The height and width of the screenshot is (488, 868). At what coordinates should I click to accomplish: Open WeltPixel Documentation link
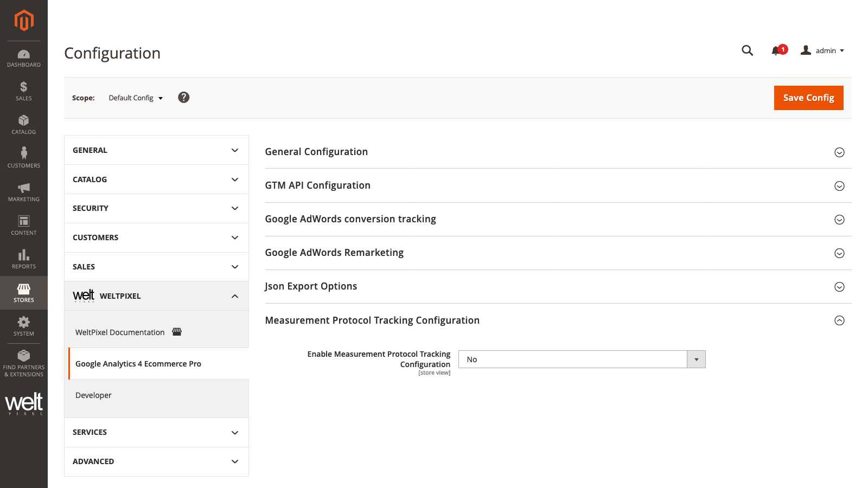(x=120, y=332)
